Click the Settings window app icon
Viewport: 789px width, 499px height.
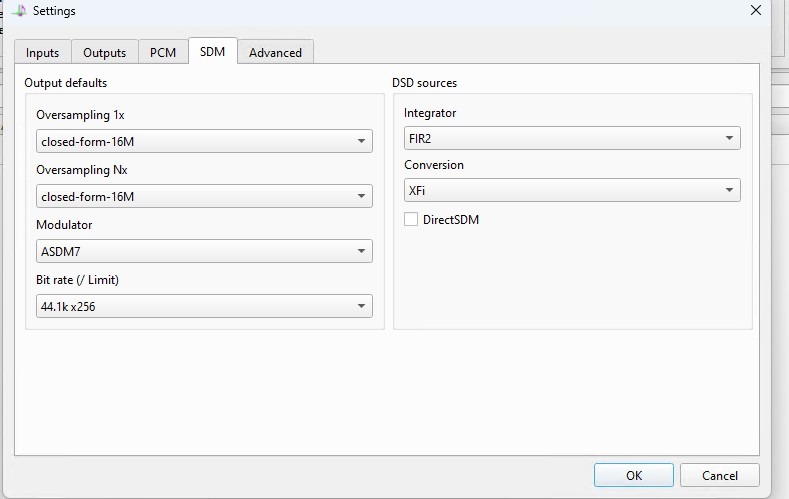tap(19, 10)
